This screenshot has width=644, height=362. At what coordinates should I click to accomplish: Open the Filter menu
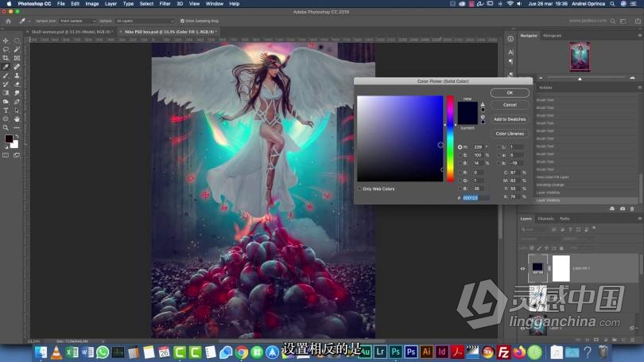click(x=165, y=4)
